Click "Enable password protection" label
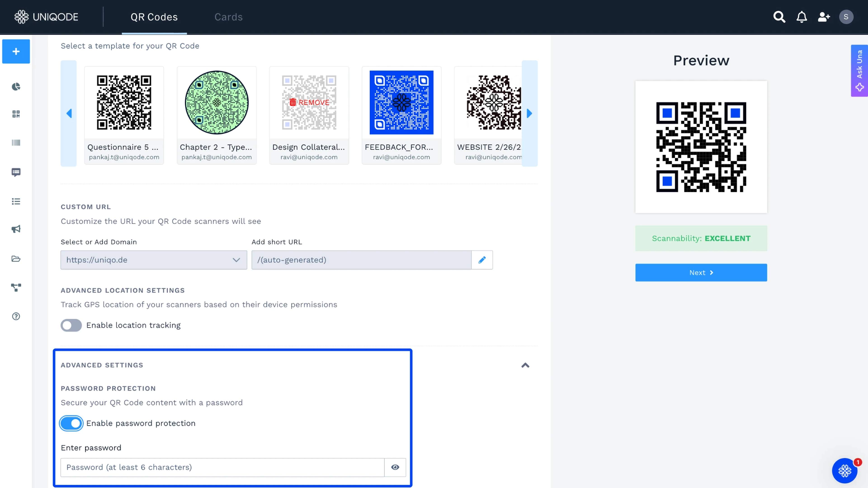The height and width of the screenshot is (488, 868). pos(141,423)
